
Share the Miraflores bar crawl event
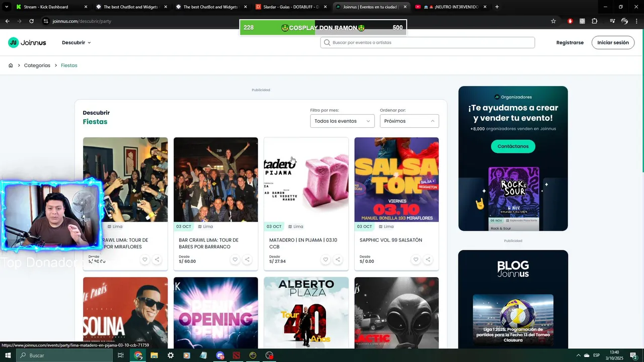[157, 259]
